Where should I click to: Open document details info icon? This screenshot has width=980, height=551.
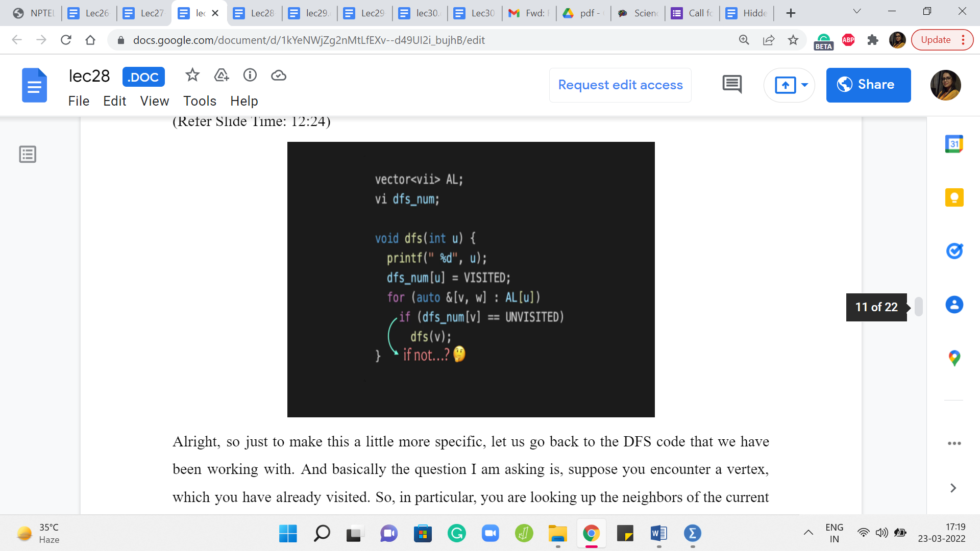pyautogui.click(x=250, y=76)
